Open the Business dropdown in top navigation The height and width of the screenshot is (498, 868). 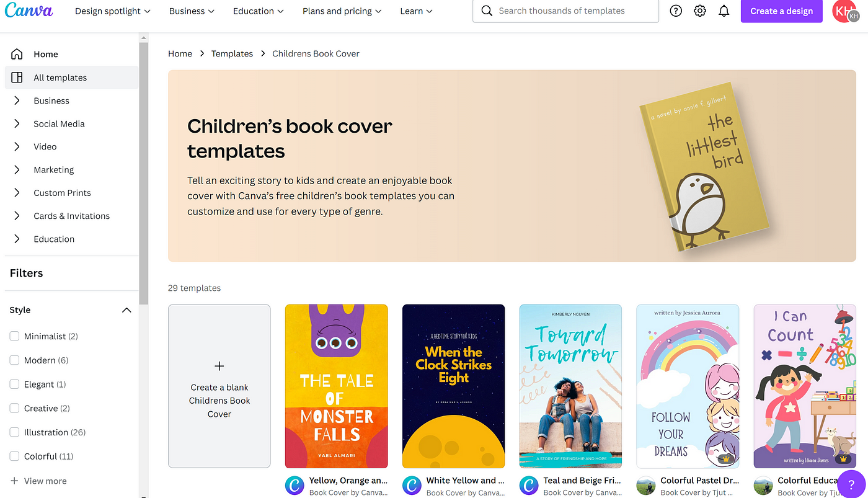click(192, 11)
